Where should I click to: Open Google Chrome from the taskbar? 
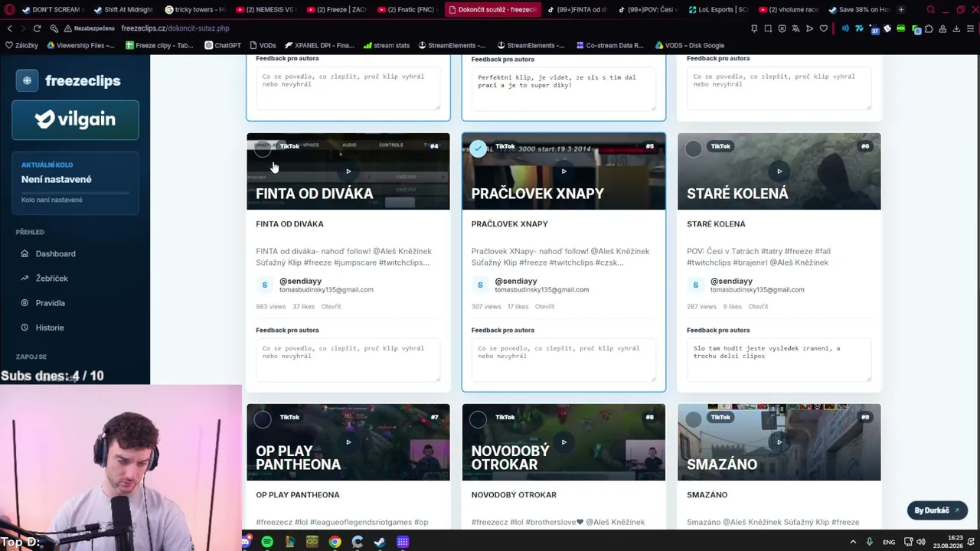(335, 542)
